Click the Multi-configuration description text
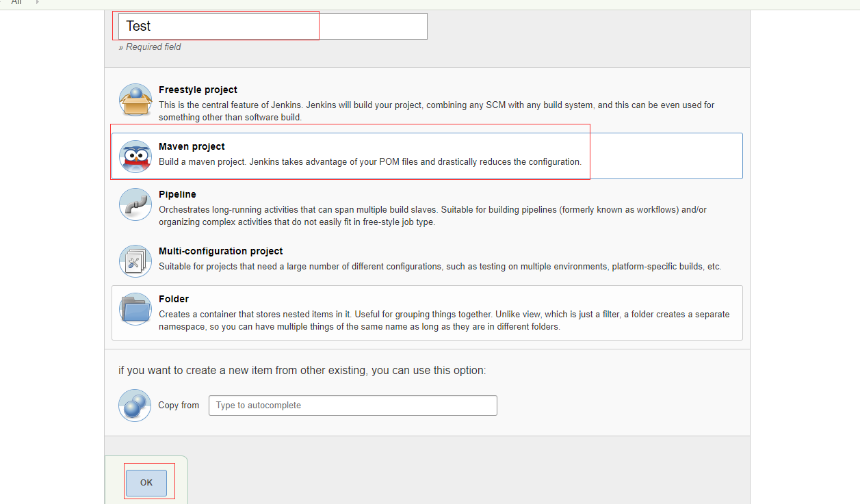This screenshot has height=504, width=860. (x=440, y=267)
